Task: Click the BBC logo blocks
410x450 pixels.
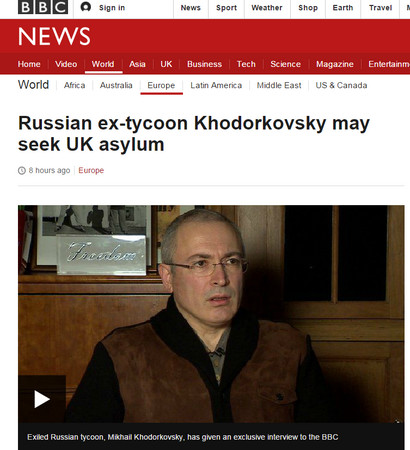Action: point(43,7)
